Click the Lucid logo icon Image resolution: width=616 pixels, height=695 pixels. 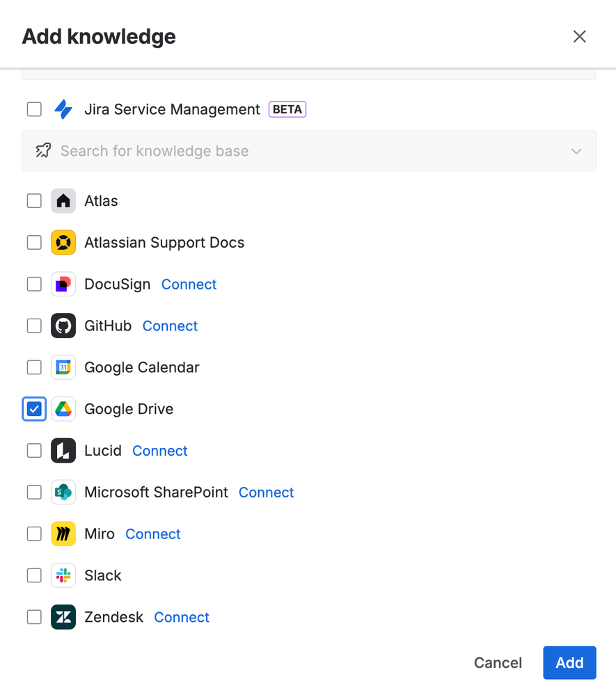tap(63, 451)
